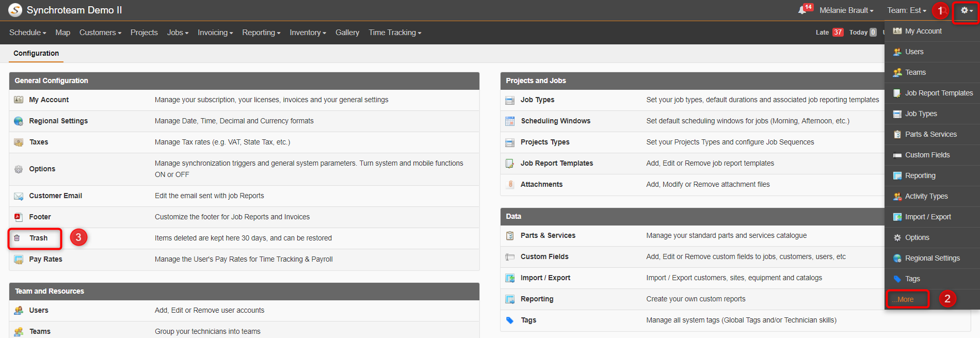Open the notifications bell icon
This screenshot has width=980, height=338.
802,10
